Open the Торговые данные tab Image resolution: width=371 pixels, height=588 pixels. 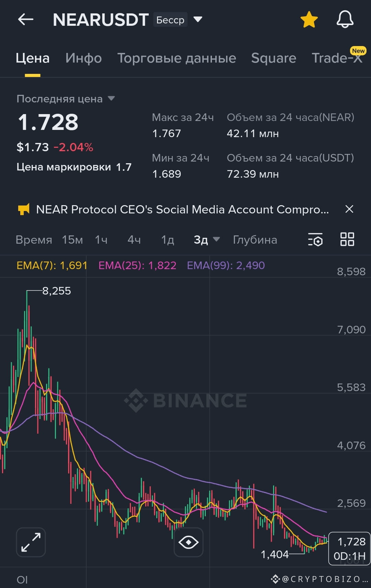(177, 58)
